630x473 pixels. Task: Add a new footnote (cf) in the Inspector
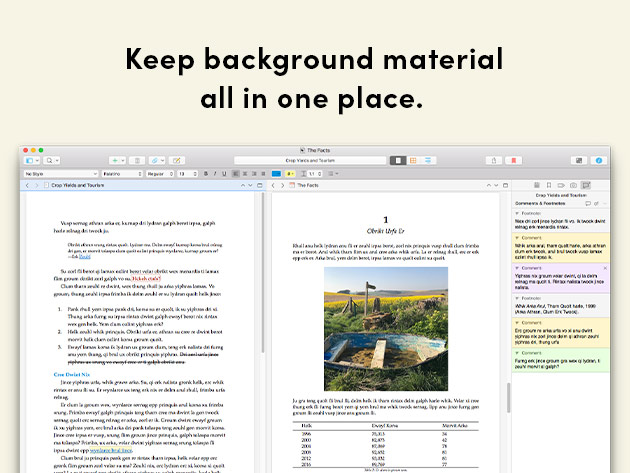(596, 204)
